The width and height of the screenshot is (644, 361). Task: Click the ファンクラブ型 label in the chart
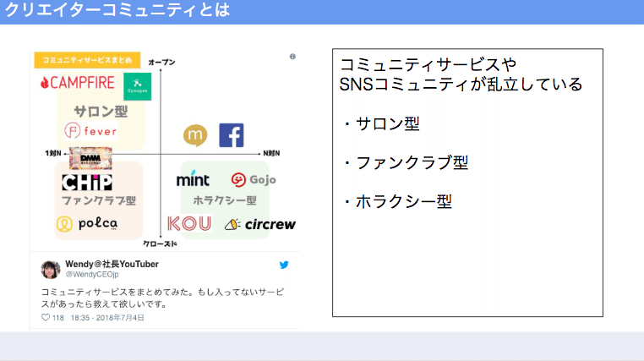pos(99,200)
